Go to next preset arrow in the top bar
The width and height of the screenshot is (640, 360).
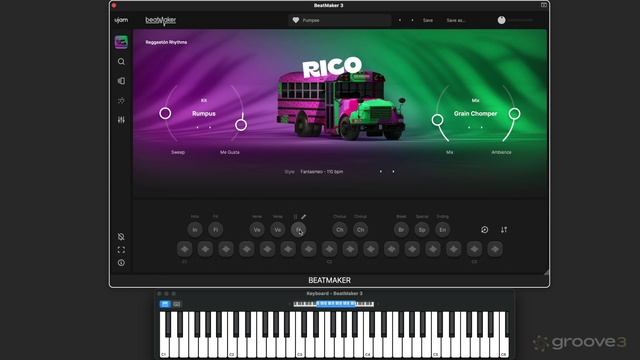click(x=412, y=20)
